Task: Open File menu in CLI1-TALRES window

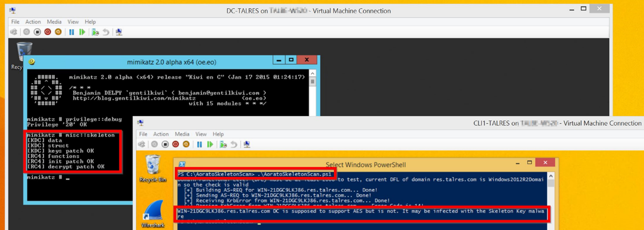Action: [143, 134]
